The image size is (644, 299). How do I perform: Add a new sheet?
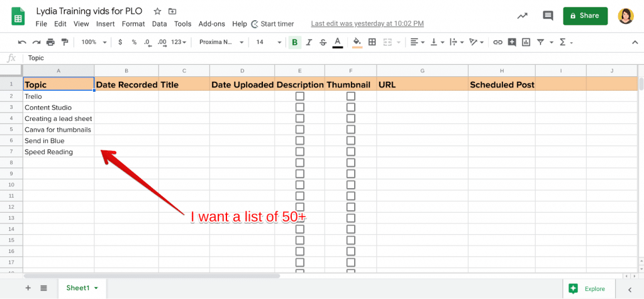(x=28, y=288)
